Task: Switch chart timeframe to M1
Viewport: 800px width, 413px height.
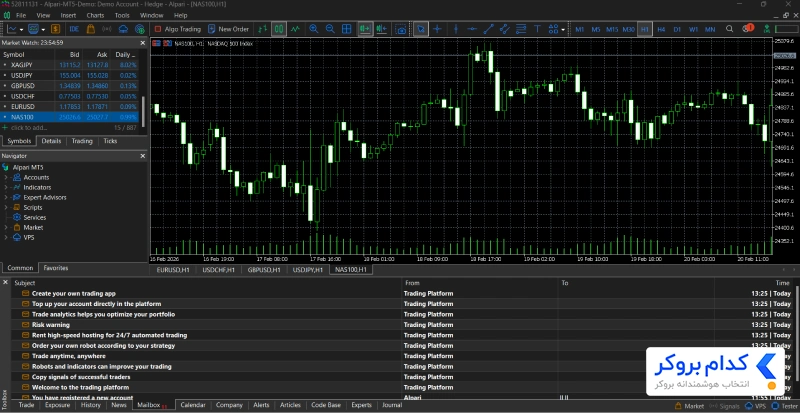Action: [580, 30]
